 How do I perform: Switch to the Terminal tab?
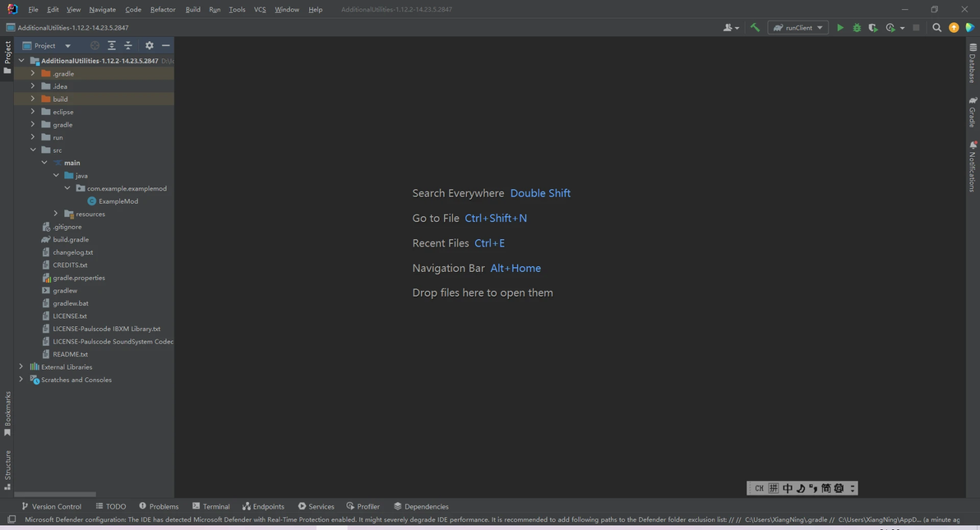[x=210, y=506]
